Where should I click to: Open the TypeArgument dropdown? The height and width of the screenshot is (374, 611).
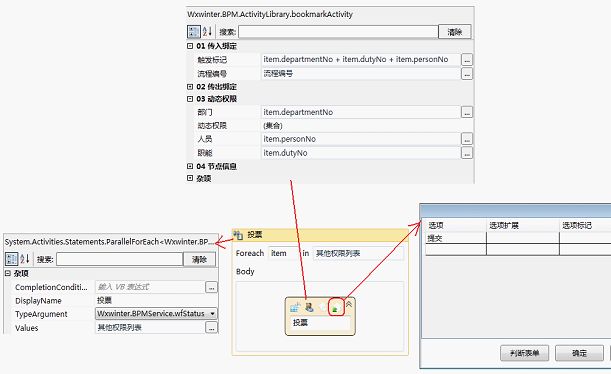(212, 314)
